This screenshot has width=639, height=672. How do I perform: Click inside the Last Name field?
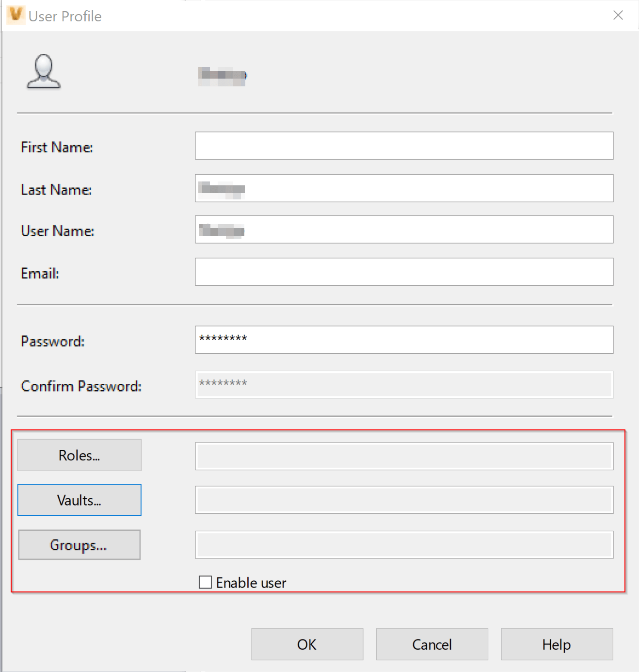coord(405,188)
